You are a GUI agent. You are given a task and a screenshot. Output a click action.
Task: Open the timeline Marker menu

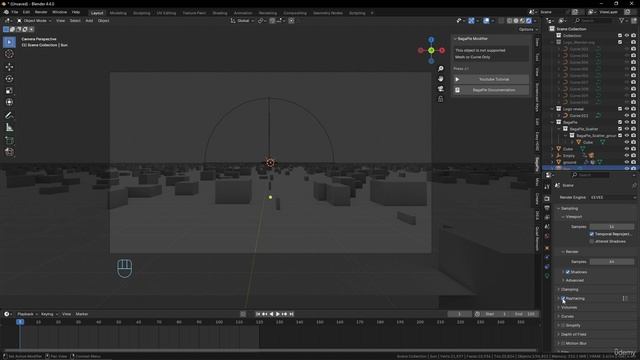(x=82, y=314)
